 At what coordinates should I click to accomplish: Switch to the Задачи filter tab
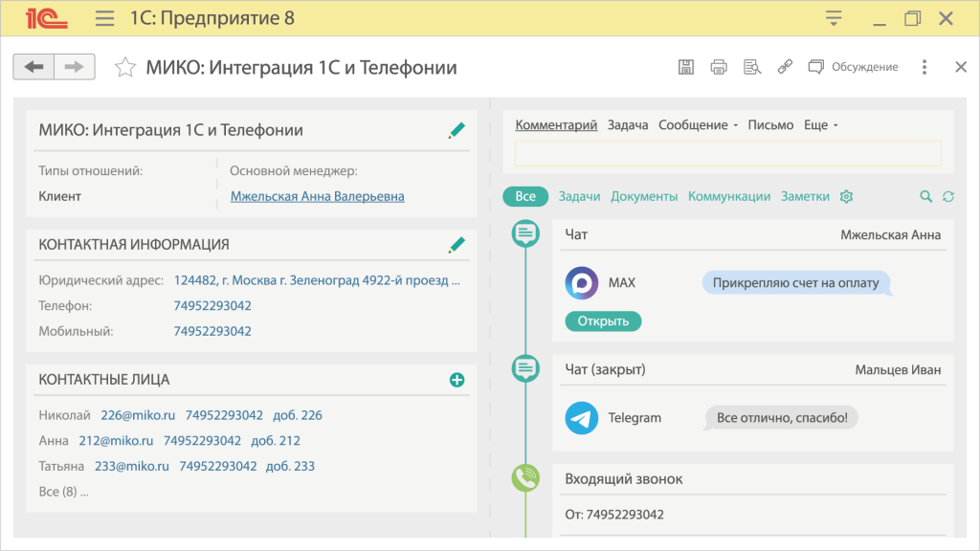[579, 196]
